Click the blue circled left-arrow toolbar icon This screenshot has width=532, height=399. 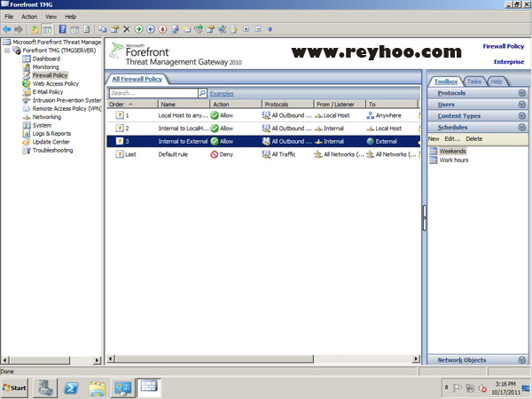coord(151,29)
